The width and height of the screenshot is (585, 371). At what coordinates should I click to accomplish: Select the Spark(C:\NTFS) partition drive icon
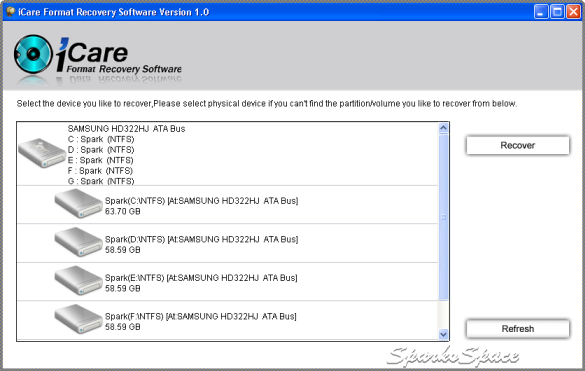tap(78, 203)
